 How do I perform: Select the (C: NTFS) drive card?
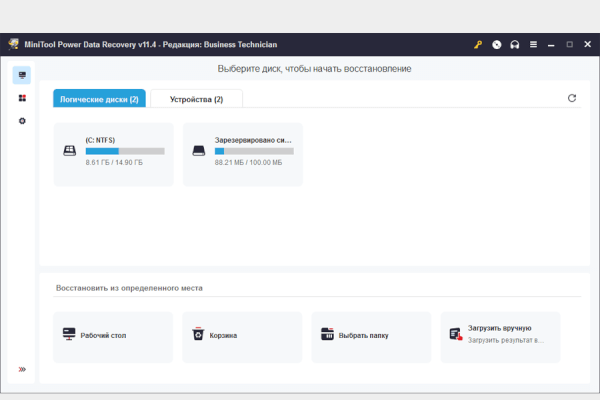point(114,153)
